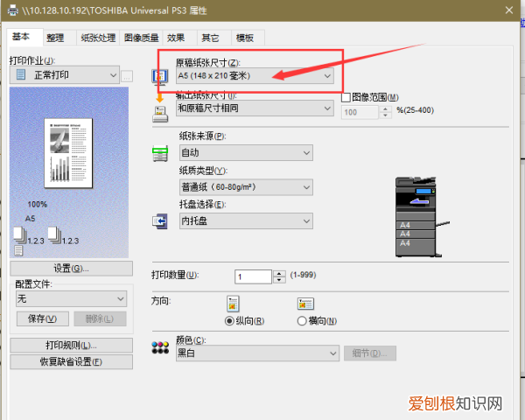Enable the 图像范围 checkbox
Viewport: 525px width, 420px height.
pos(346,97)
